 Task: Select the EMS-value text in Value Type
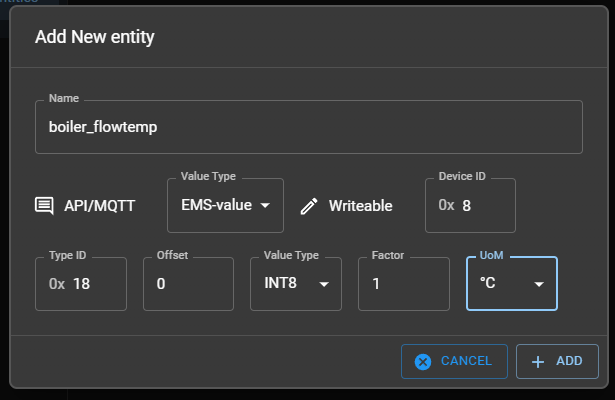tap(215, 206)
